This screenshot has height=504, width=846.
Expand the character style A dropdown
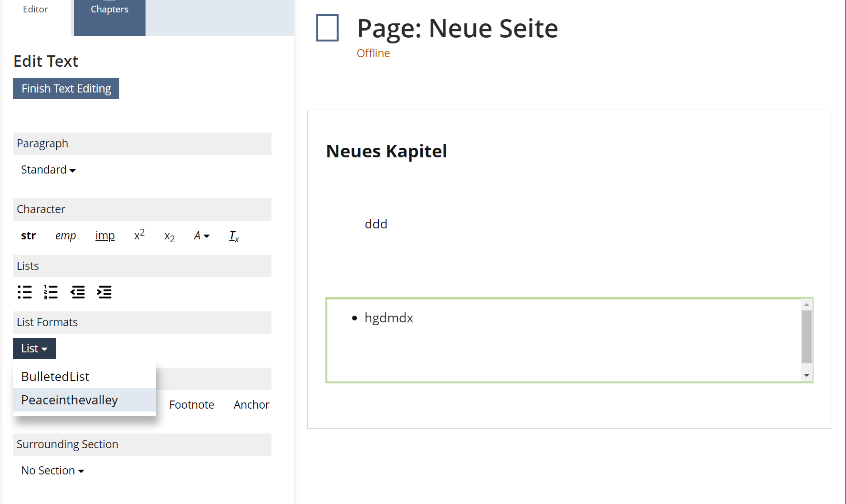tap(201, 236)
